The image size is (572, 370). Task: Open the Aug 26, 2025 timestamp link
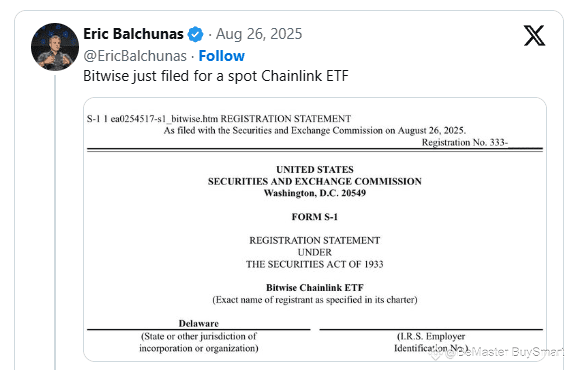coord(259,34)
